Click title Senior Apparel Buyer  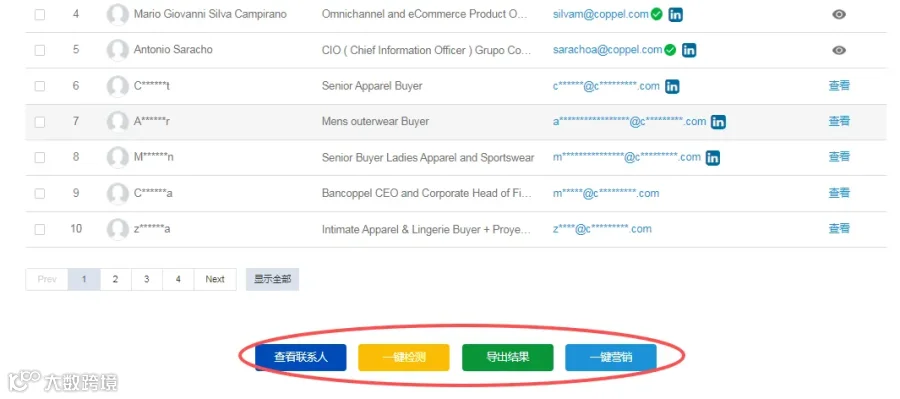click(x=372, y=86)
